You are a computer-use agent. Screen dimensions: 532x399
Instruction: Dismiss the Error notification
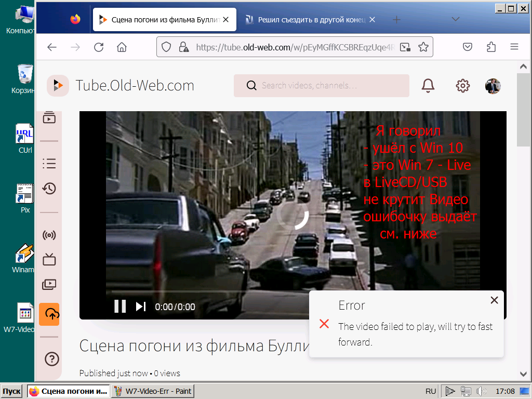coord(495,300)
